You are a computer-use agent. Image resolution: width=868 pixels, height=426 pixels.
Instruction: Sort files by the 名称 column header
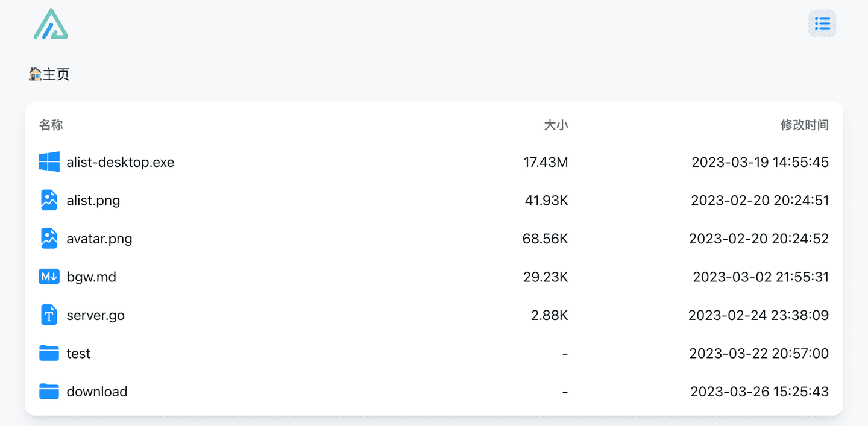(x=51, y=125)
